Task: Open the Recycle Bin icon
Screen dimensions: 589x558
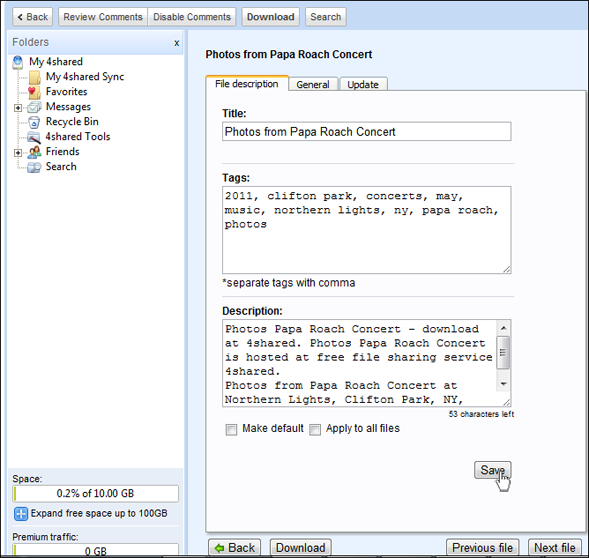Action: coord(34,122)
